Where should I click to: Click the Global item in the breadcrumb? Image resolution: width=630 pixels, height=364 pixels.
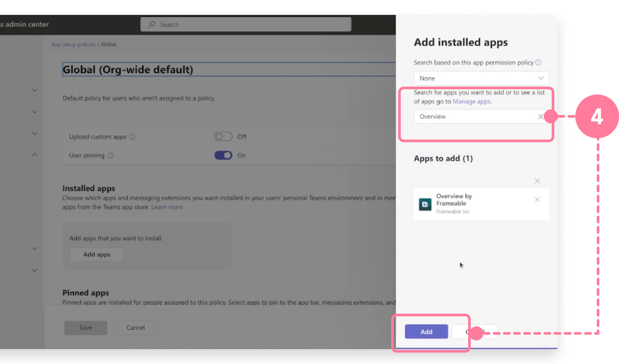pyautogui.click(x=109, y=44)
